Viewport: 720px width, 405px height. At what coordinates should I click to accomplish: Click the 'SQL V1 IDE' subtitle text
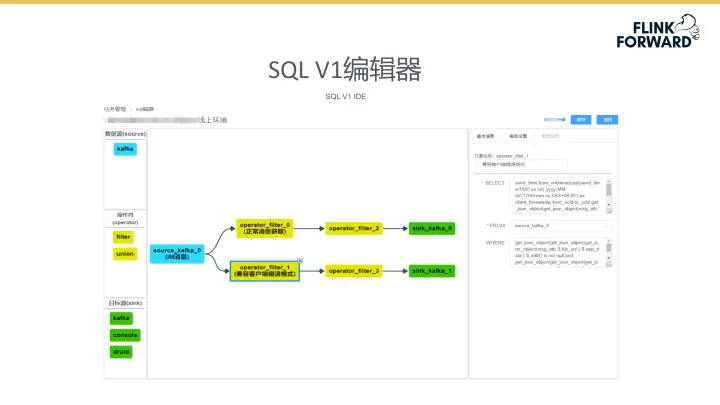346,96
